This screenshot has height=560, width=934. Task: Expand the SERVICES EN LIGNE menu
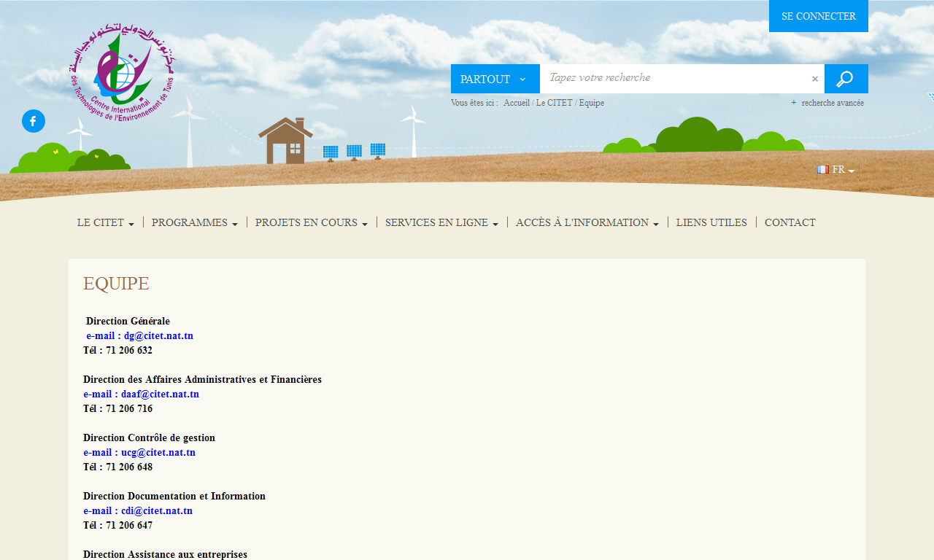[441, 222]
